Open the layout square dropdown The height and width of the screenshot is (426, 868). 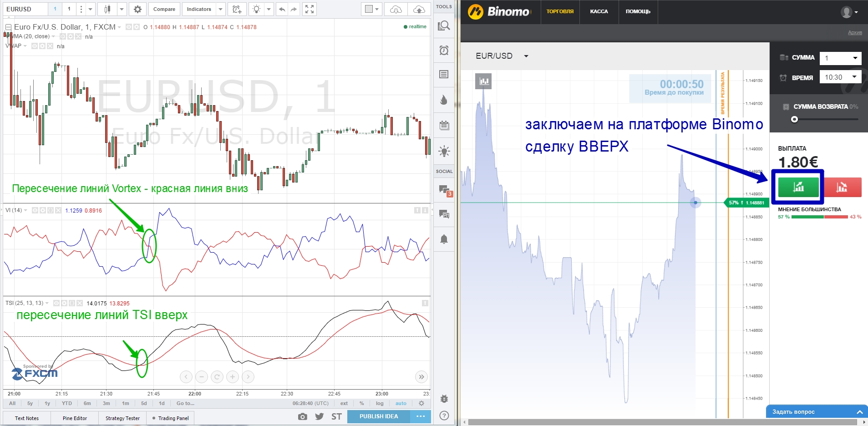tap(371, 9)
